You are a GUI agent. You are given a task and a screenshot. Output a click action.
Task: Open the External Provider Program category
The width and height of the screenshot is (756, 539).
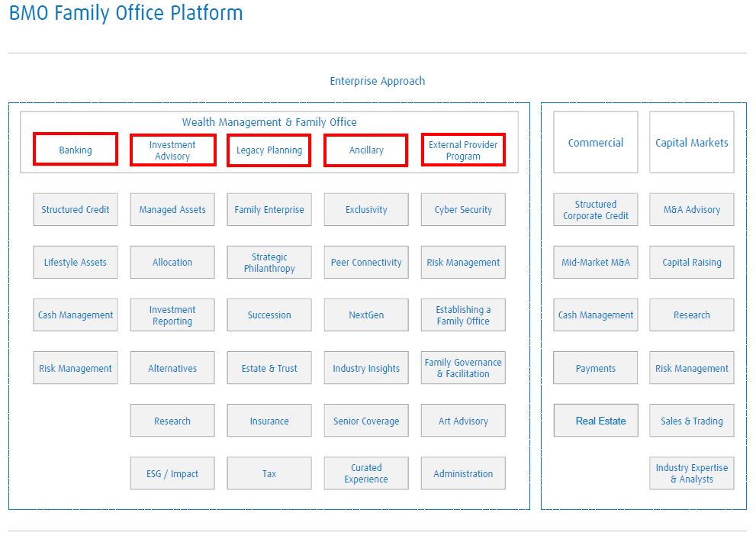click(463, 150)
